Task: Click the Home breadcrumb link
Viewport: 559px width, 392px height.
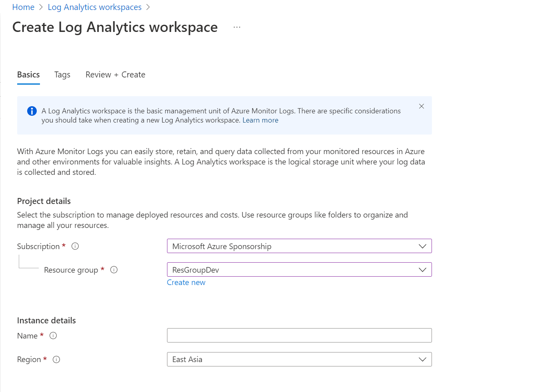Action: pos(23,7)
